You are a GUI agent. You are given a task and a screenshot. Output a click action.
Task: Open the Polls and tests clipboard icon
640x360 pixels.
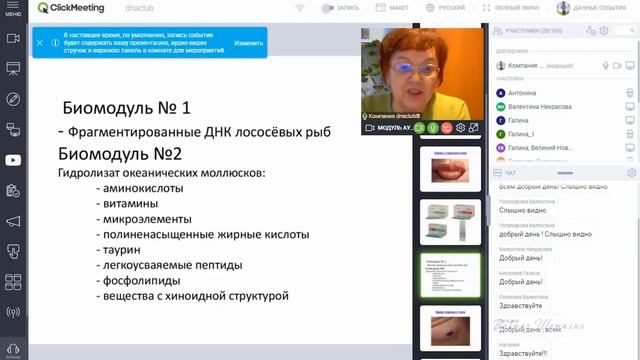coord(13,191)
